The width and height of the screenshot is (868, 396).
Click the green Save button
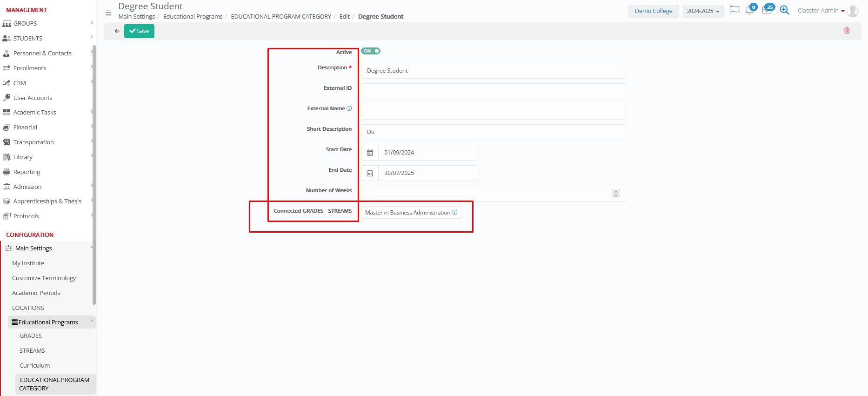tap(139, 31)
